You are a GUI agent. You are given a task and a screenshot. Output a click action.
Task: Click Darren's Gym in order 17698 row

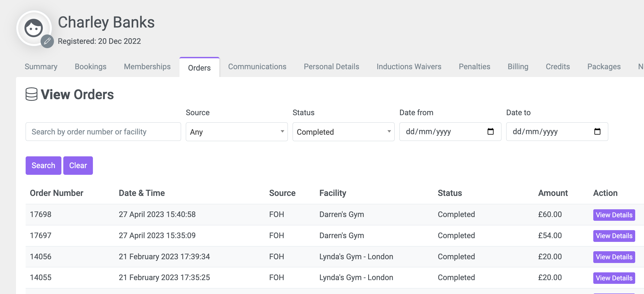[342, 214]
